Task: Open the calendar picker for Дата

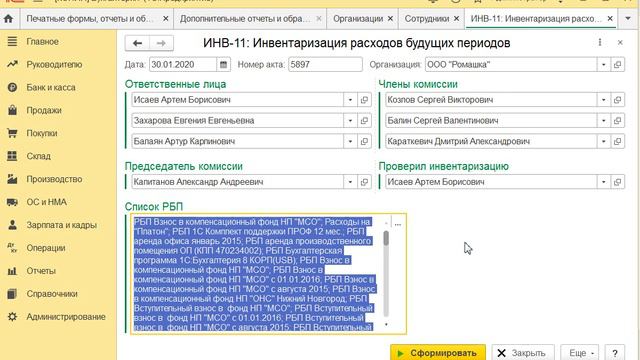Action: pos(223,64)
